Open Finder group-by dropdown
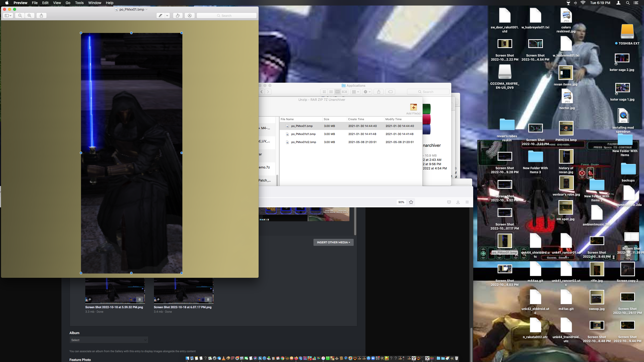The height and width of the screenshot is (362, 644). click(x=355, y=92)
